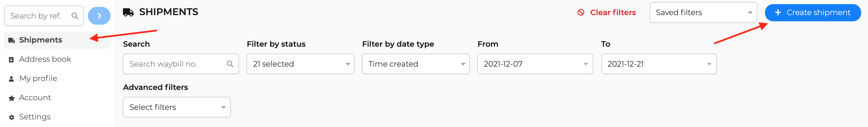Image resolution: width=868 pixels, height=127 pixels.
Task: Click the Address book contact icon
Action: point(11,60)
